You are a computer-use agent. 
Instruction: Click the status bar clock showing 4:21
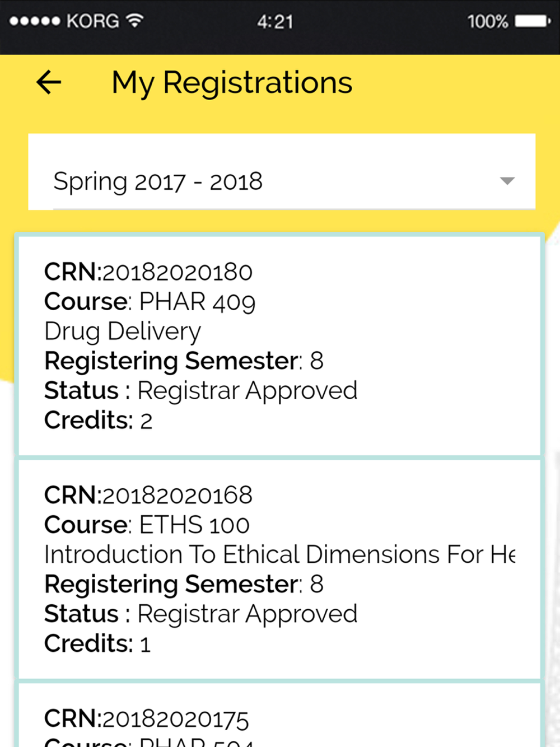tap(275, 22)
